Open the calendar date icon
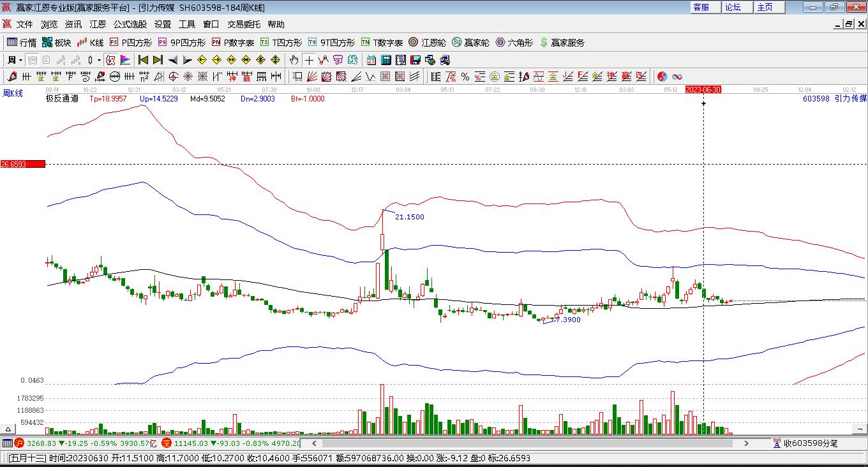 [371, 60]
